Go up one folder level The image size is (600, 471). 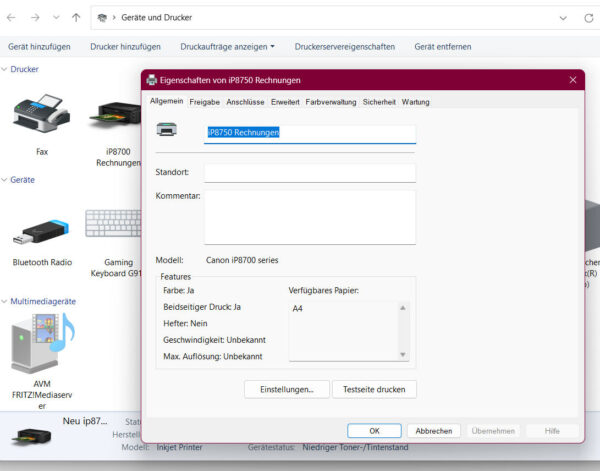(x=76, y=18)
